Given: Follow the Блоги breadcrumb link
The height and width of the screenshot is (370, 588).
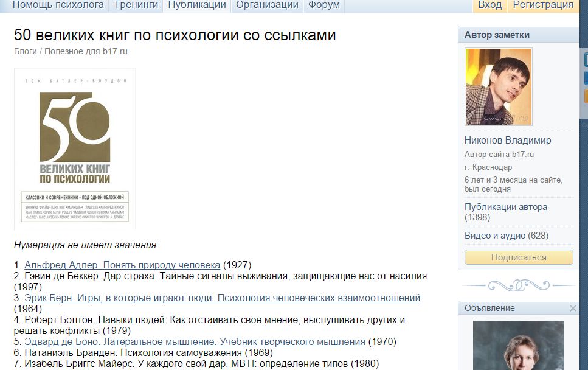Looking at the screenshot, I should pyautogui.click(x=25, y=51).
